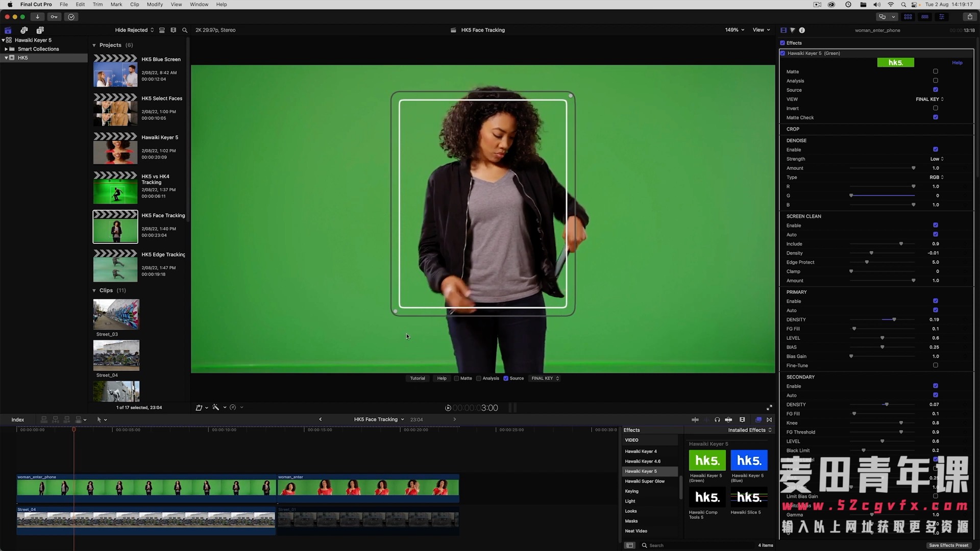
Task: Click the Help link in inspector
Action: [x=957, y=63]
